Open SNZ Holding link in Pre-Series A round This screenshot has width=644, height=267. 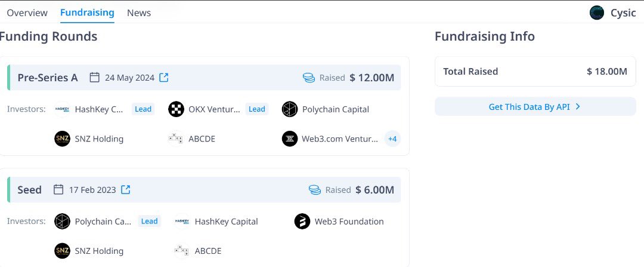coord(99,139)
